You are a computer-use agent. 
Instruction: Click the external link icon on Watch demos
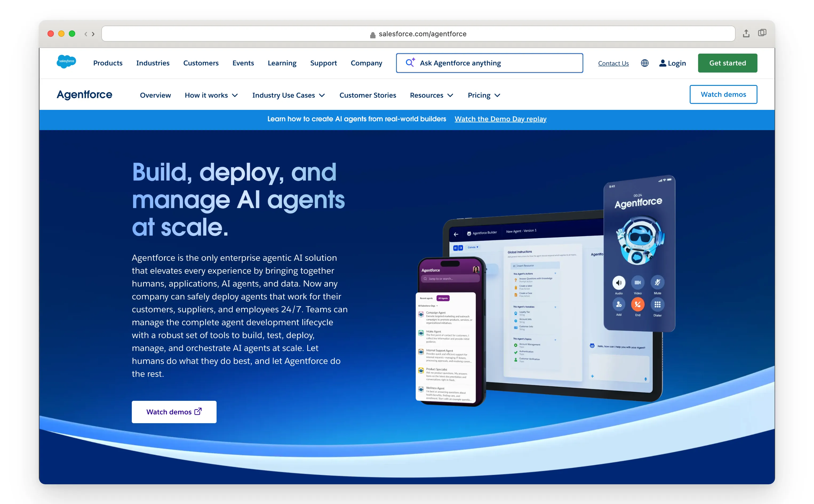coord(198,411)
